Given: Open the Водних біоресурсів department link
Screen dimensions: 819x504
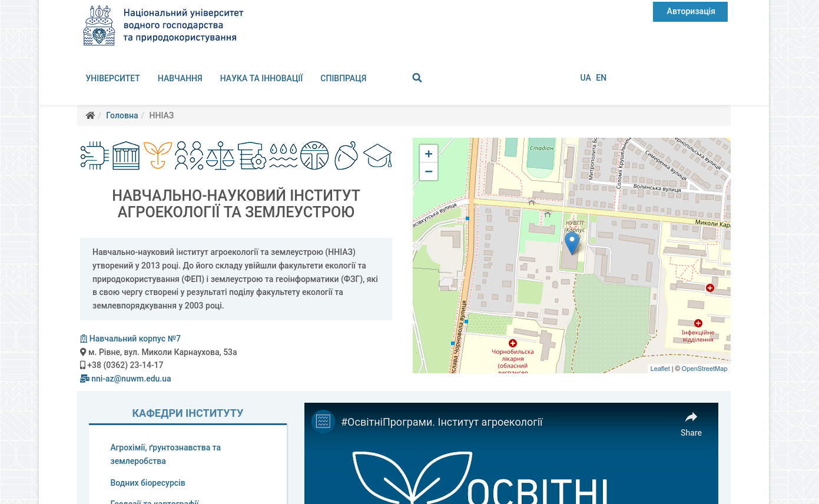Looking at the screenshot, I should click(x=148, y=482).
